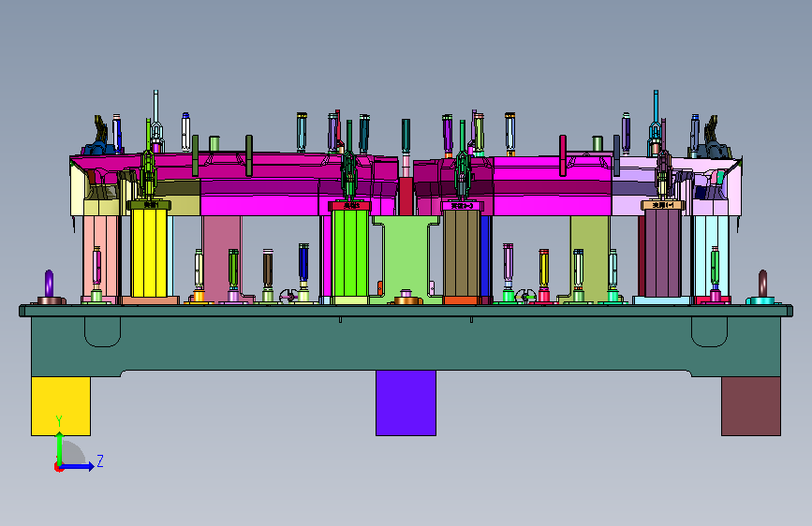Viewport: 812px width, 526px height.
Task: Pick the mauve cylinder column on the right
Action: coord(663,253)
